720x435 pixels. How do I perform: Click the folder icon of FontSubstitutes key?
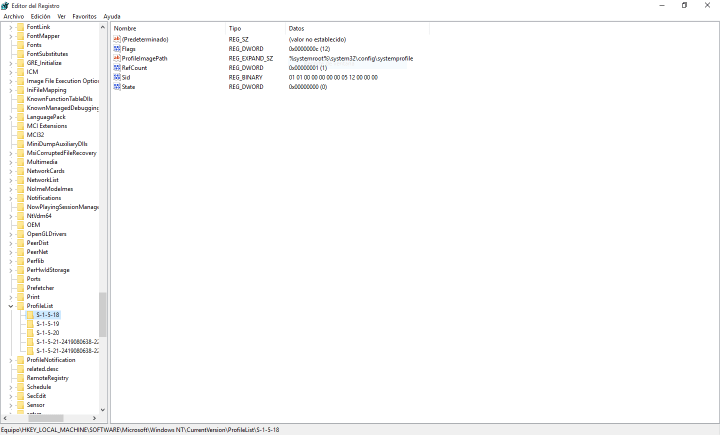[x=20, y=54]
